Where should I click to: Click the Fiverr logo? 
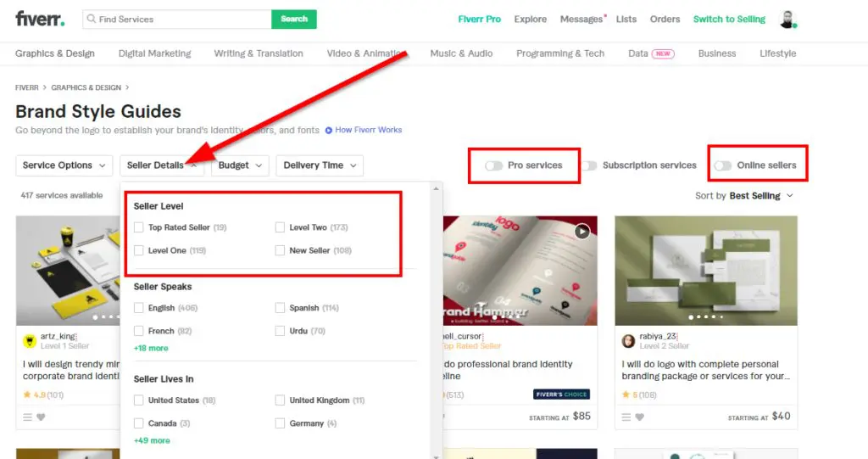click(x=40, y=19)
